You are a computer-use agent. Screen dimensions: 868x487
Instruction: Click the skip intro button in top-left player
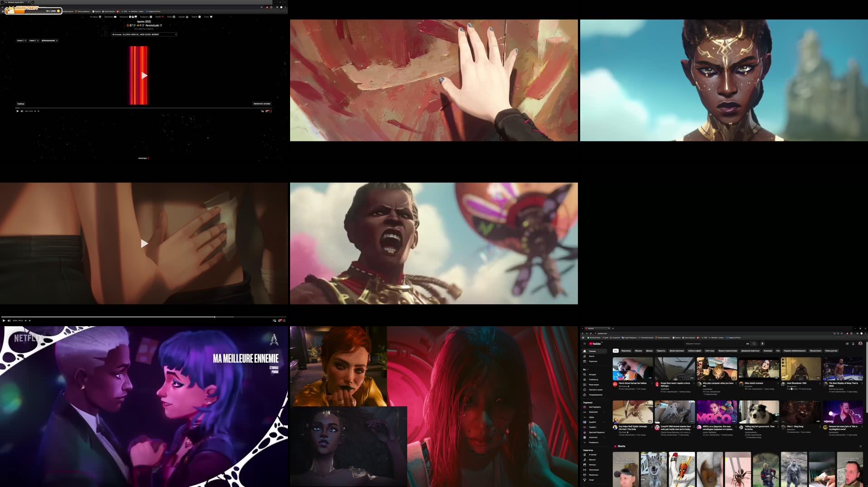point(262,104)
